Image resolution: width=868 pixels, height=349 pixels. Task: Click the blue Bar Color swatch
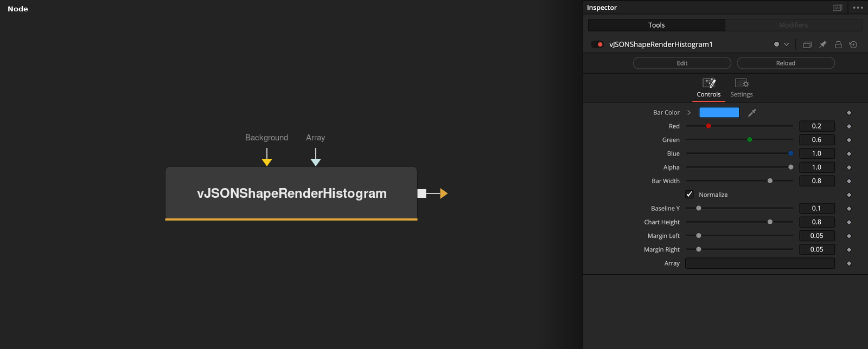pos(719,112)
